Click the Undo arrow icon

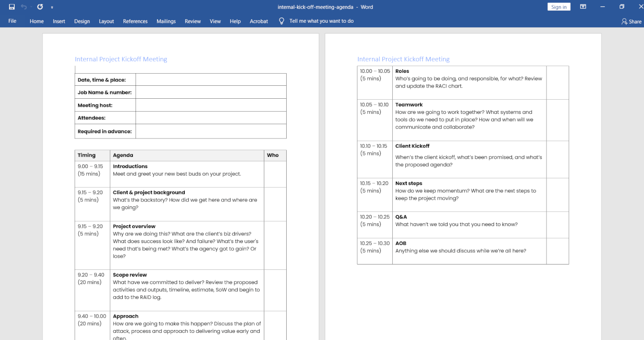click(24, 7)
